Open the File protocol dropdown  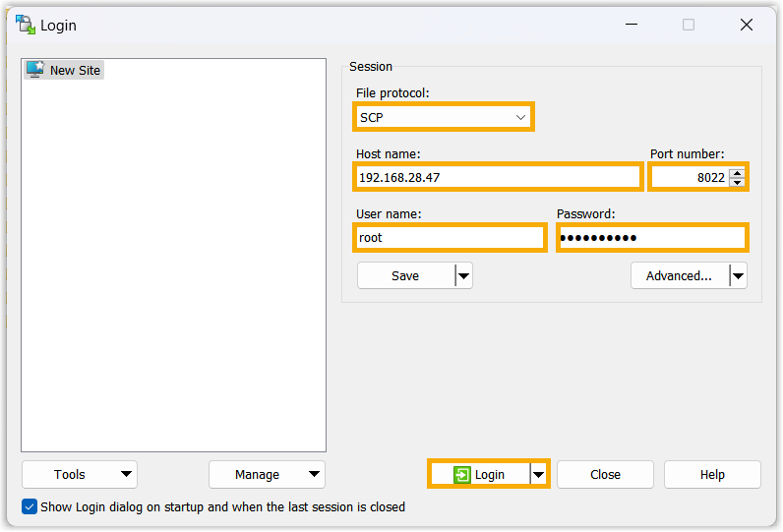point(443,117)
